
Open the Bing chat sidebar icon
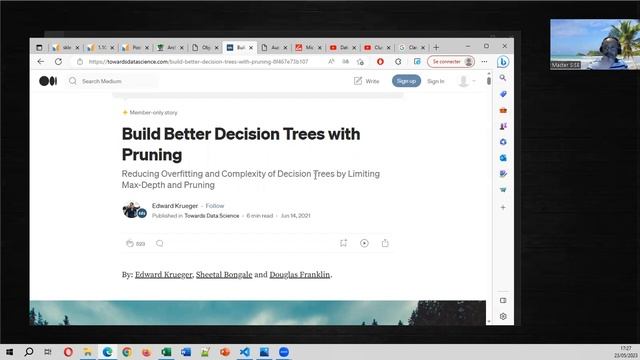(x=503, y=62)
